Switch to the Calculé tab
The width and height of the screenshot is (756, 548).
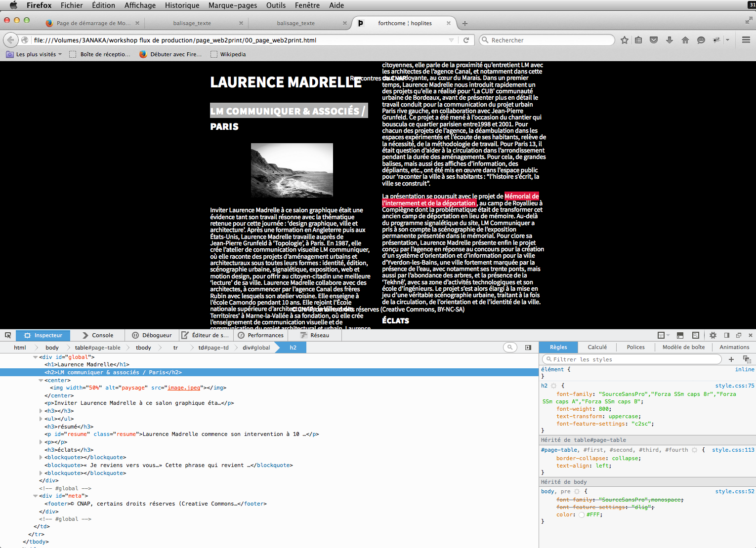(597, 347)
